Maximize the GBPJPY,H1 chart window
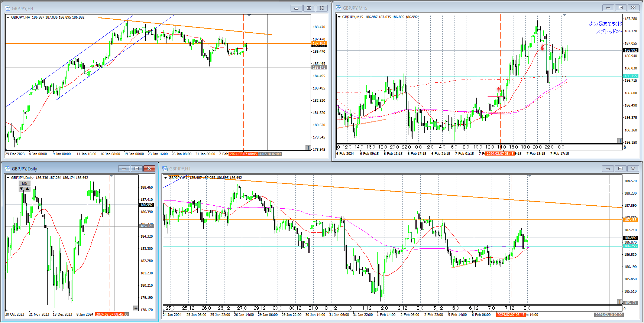644x323 pixels. click(621, 169)
